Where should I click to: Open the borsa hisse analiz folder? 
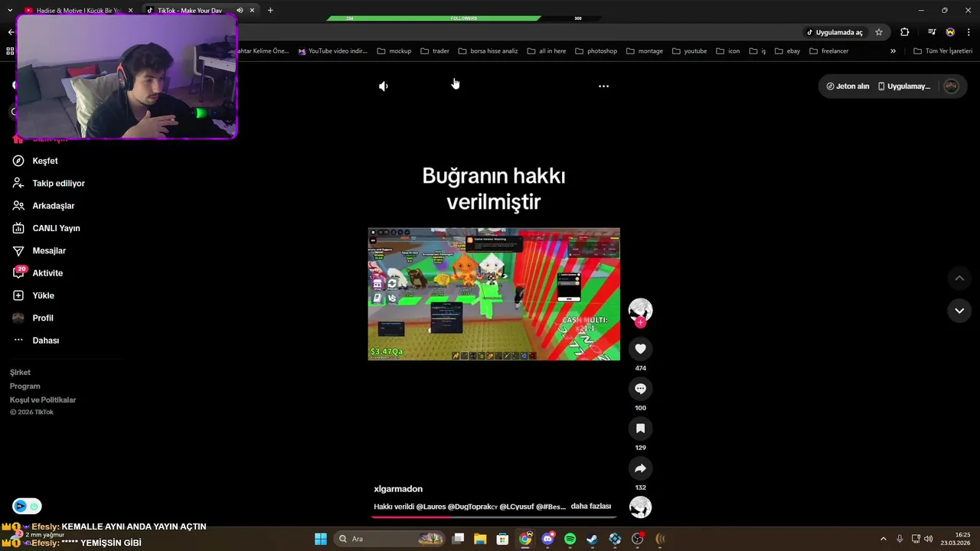click(488, 51)
